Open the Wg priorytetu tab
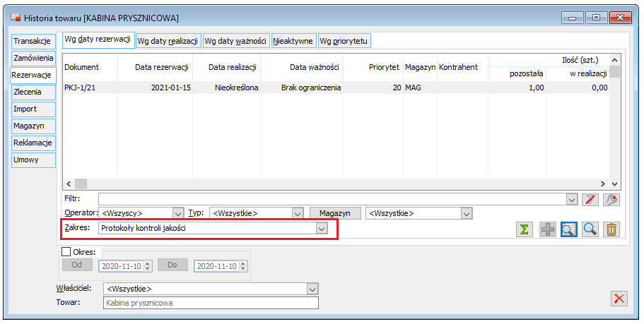The width and height of the screenshot is (644, 324). click(x=344, y=41)
